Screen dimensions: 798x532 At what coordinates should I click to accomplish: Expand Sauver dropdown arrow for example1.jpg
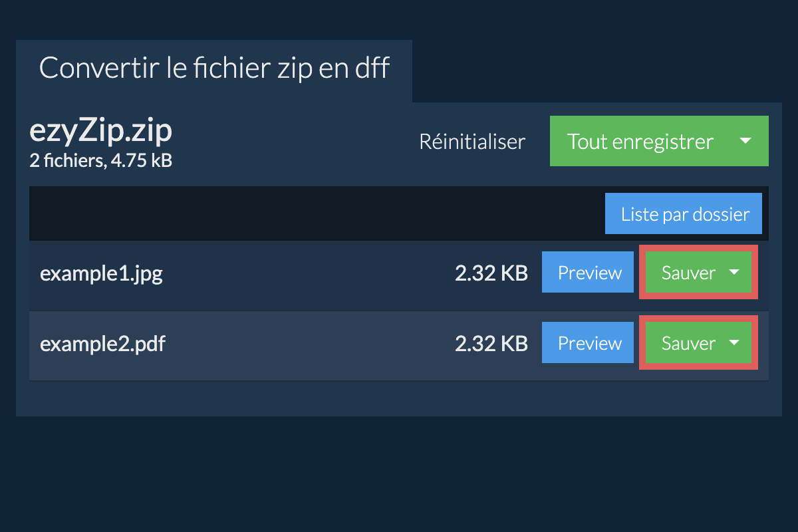pyautogui.click(x=734, y=273)
